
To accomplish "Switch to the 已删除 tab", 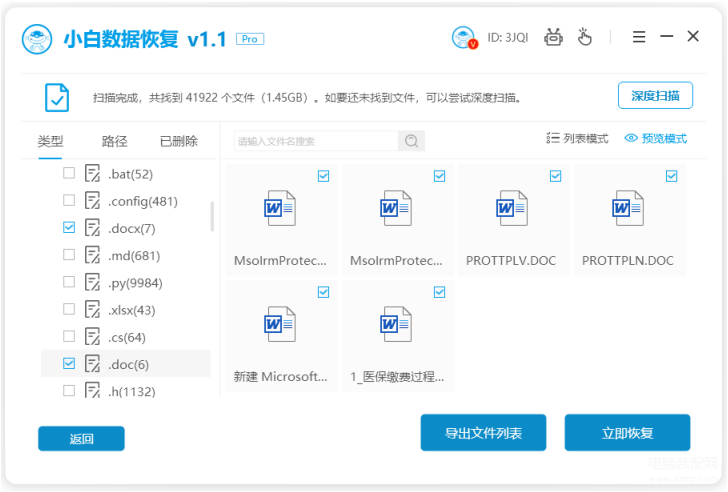I will click(179, 141).
